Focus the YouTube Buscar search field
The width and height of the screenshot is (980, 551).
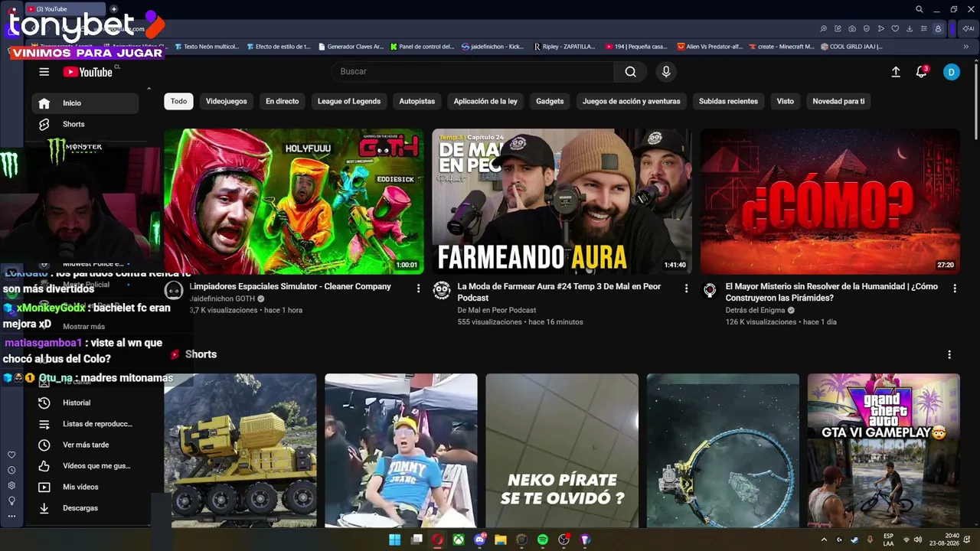point(472,72)
